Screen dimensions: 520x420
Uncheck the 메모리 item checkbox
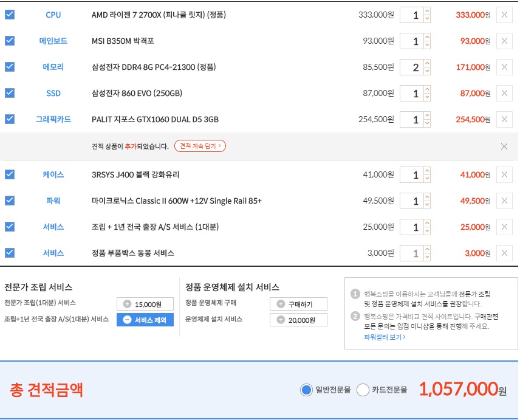(10, 67)
